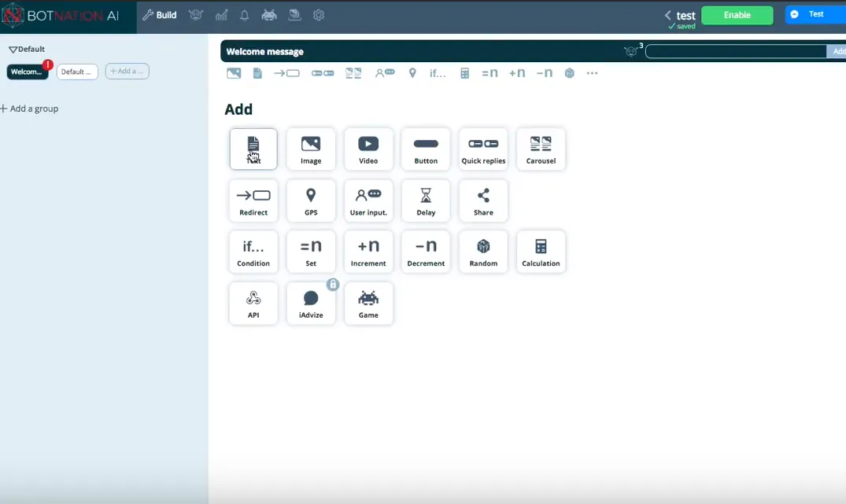Select the Video block from the Add grid

tap(368, 149)
